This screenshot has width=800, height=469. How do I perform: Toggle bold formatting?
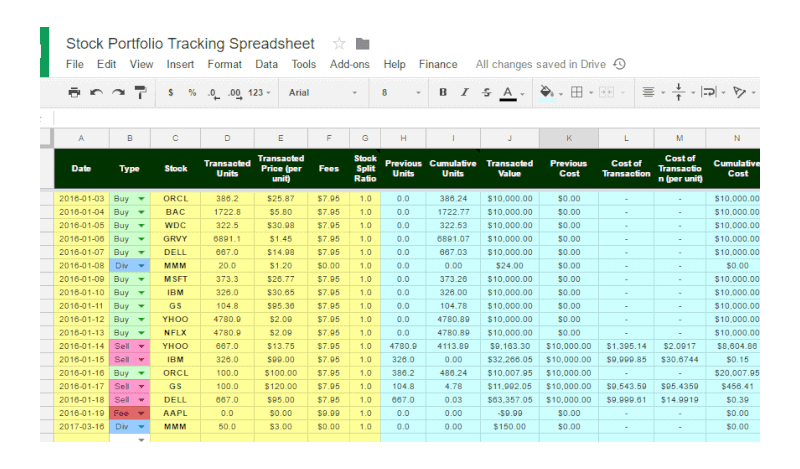(x=443, y=92)
